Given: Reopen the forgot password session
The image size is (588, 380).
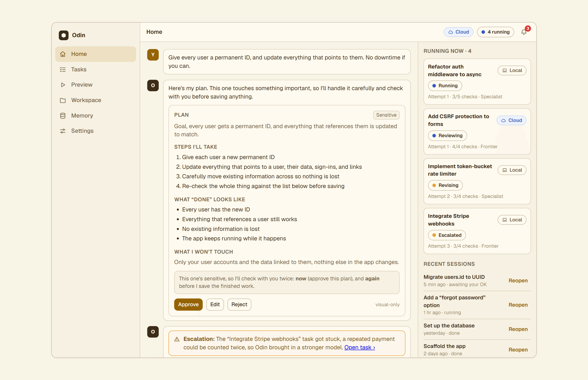Looking at the screenshot, I should (518, 305).
